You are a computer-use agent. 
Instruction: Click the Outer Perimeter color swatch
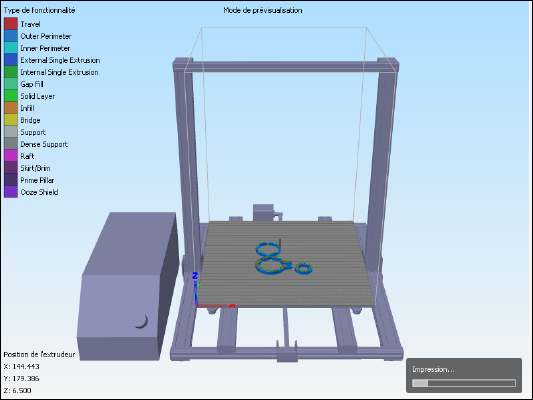click(11, 36)
